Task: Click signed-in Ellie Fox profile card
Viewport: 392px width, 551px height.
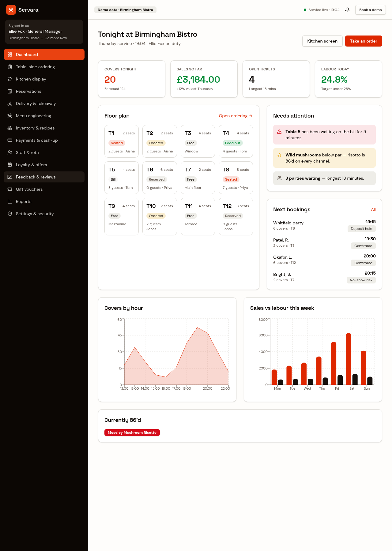Action: click(x=44, y=32)
